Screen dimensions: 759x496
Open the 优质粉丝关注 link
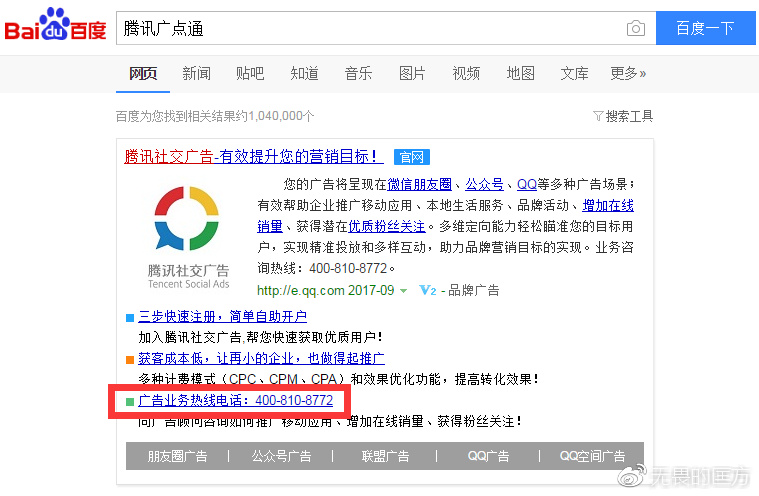tap(387, 226)
